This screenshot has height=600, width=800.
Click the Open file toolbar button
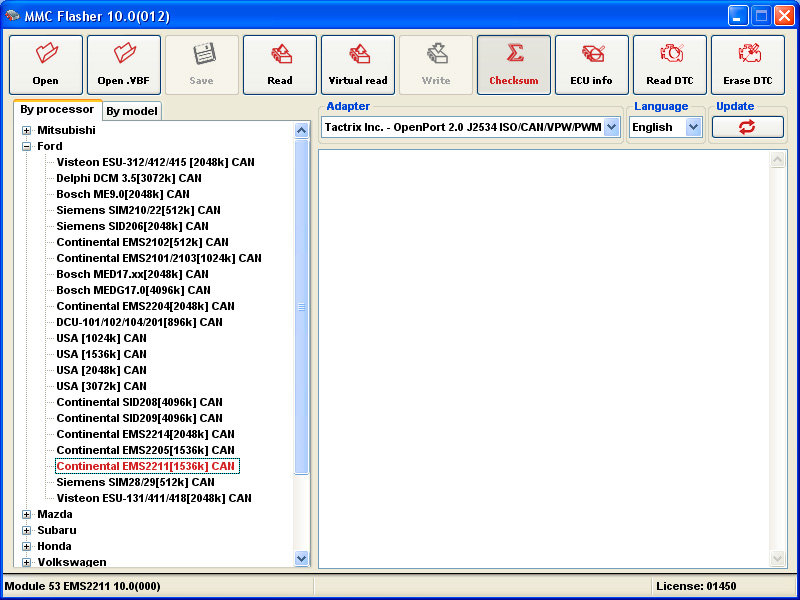pyautogui.click(x=46, y=65)
